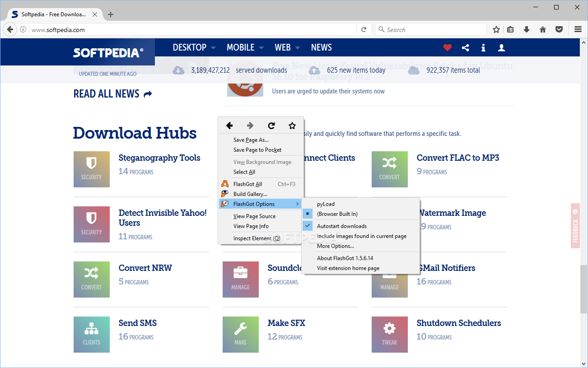
Task: Choose FlashGot All menu entry
Action: pyautogui.click(x=261, y=184)
